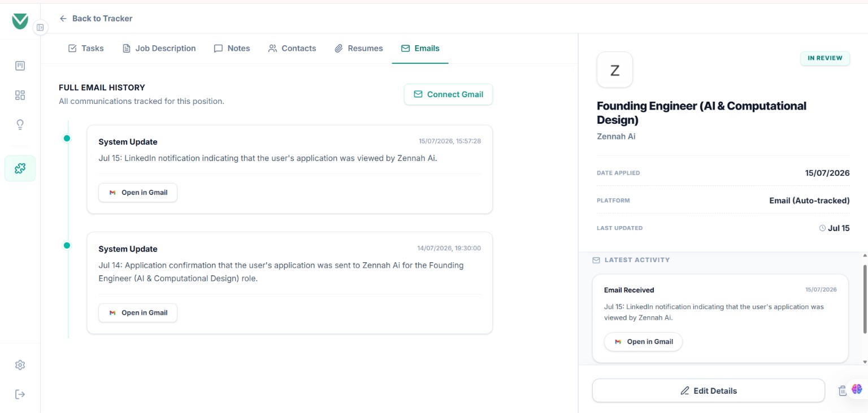The image size is (868, 413).
Task: Click the scrollbar down arrow
Action: point(865,362)
